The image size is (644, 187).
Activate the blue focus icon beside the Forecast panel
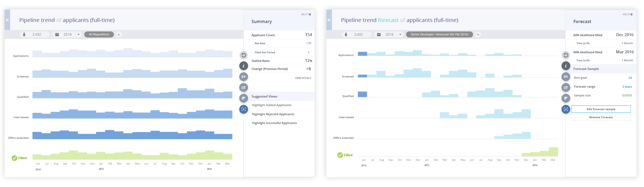coord(566,109)
